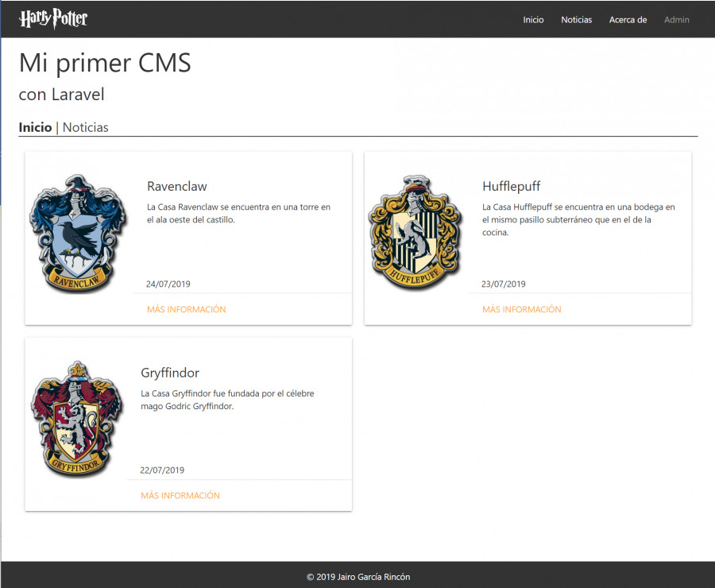Open Inicio in the top navigation bar
This screenshot has width=715, height=588.
[533, 20]
